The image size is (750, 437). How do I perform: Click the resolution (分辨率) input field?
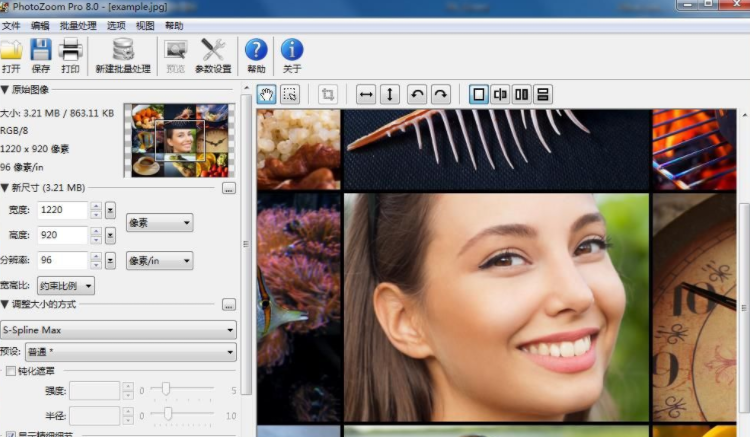tap(63, 260)
